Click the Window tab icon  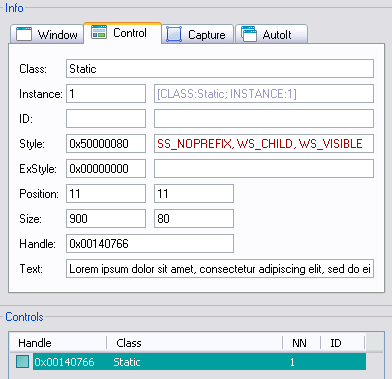(24, 34)
